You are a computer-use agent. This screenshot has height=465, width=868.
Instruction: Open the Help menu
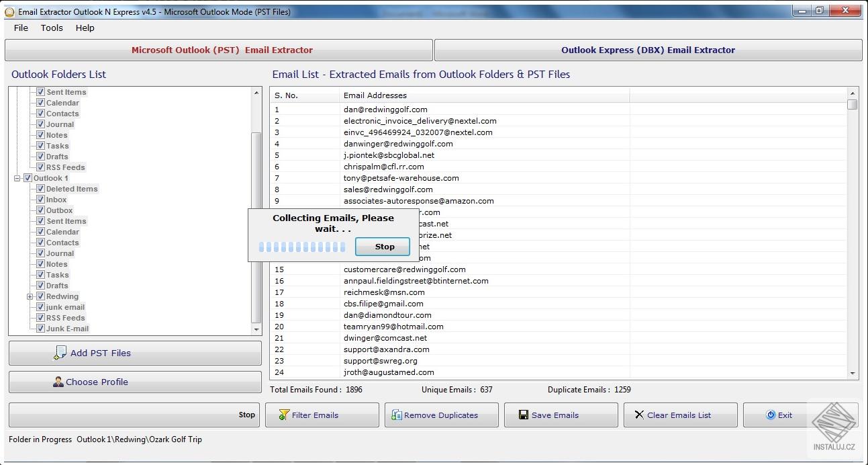click(85, 28)
